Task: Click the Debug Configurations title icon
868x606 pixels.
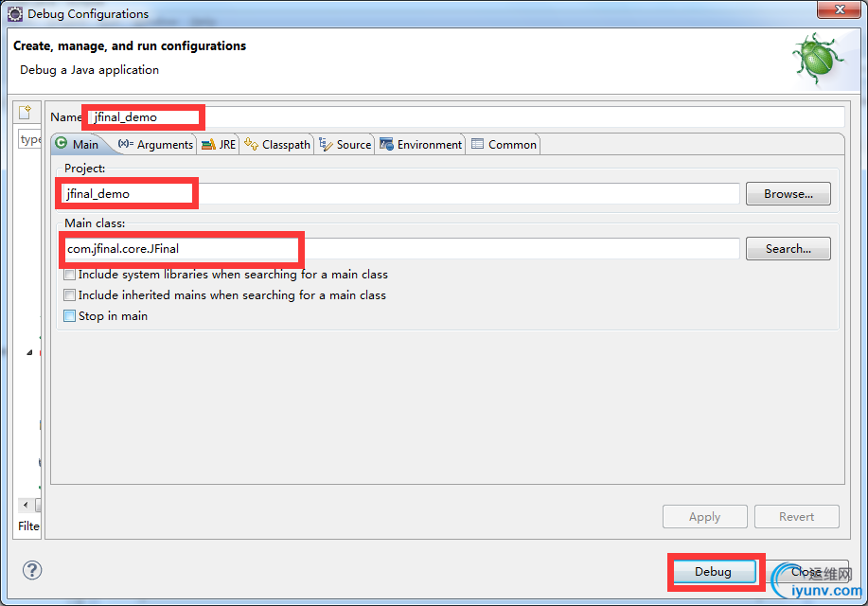Action: (x=15, y=14)
